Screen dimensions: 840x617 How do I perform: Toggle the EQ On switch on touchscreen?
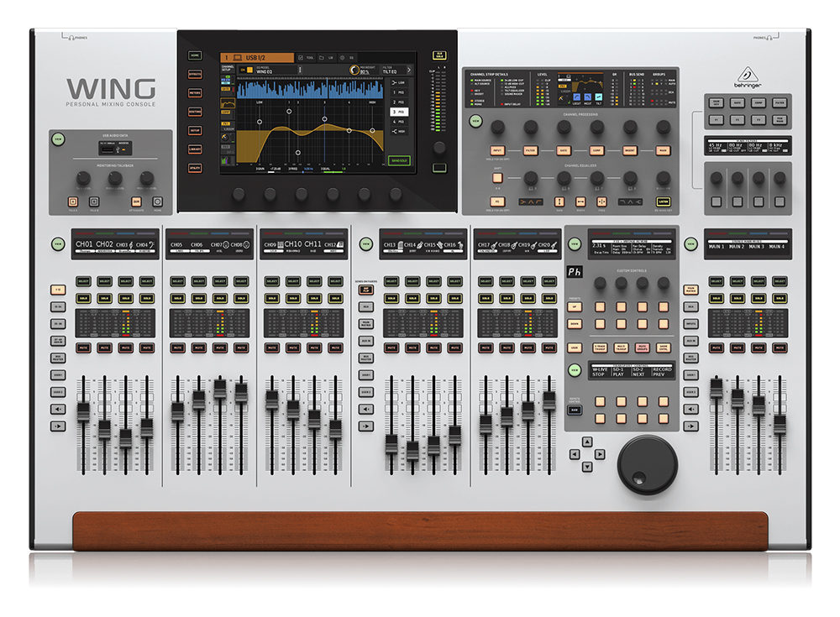(x=246, y=71)
